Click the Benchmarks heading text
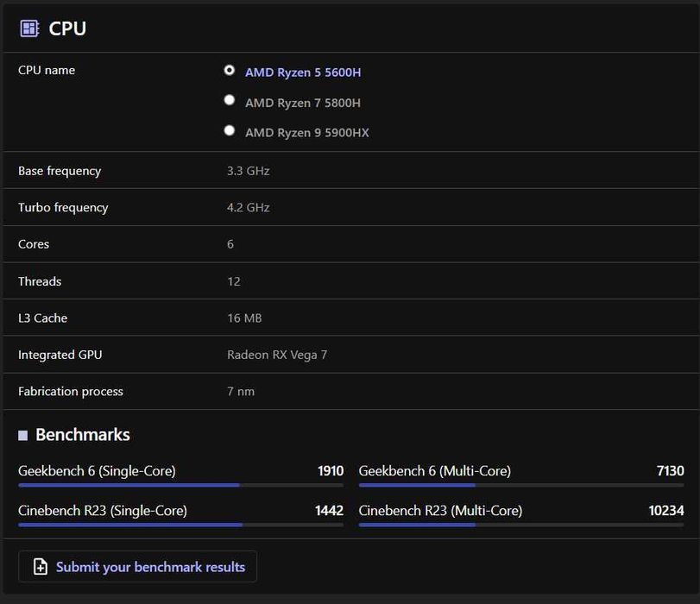 [83, 435]
